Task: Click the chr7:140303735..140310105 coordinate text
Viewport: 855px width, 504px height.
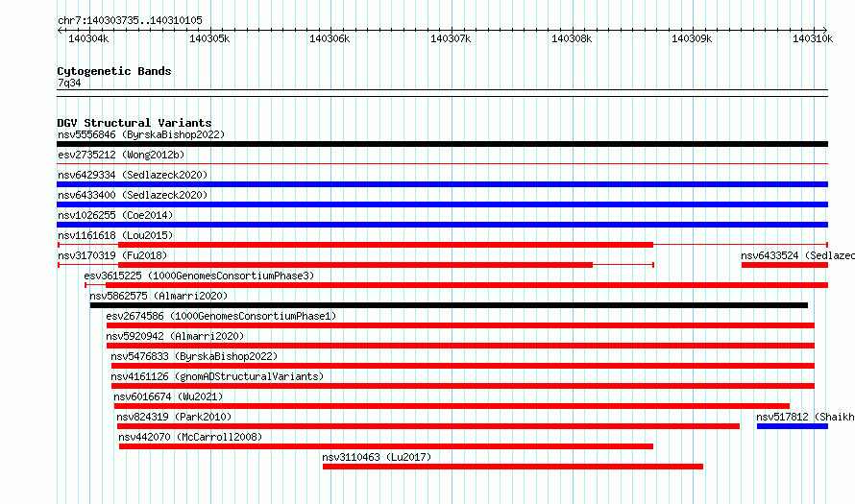Action: click(x=130, y=20)
